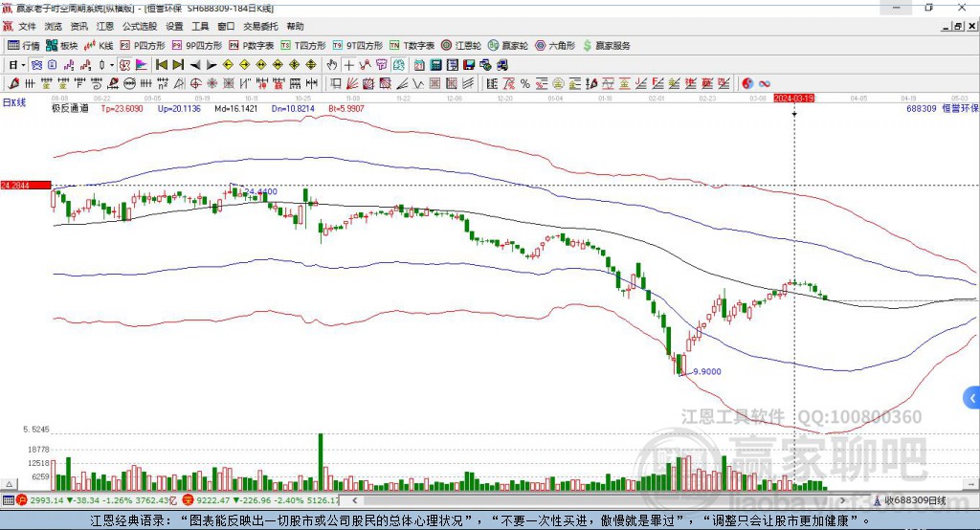Click the red-blue yin-yang icon

747,84
